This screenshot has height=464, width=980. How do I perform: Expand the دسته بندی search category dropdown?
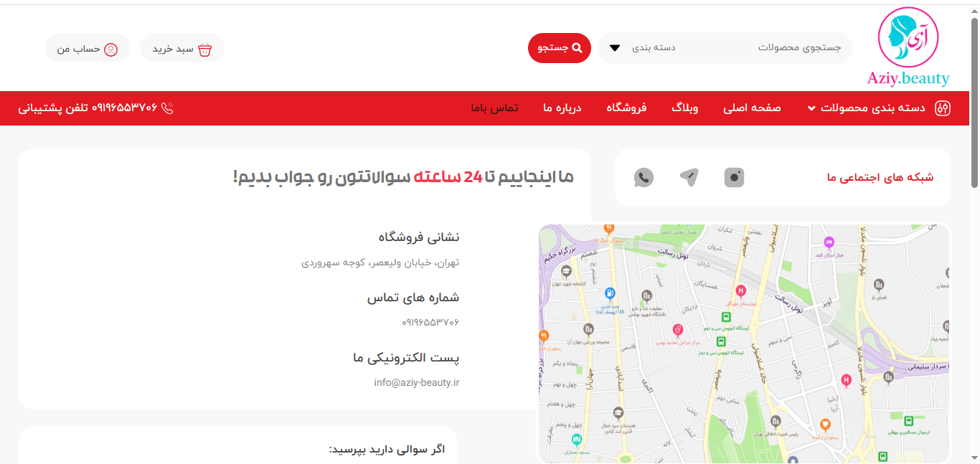tap(615, 48)
